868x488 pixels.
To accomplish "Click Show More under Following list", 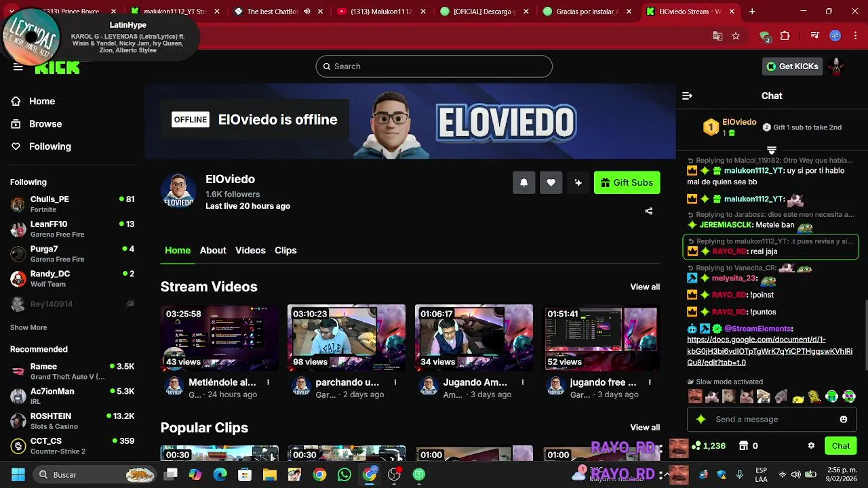I will pos(28,327).
